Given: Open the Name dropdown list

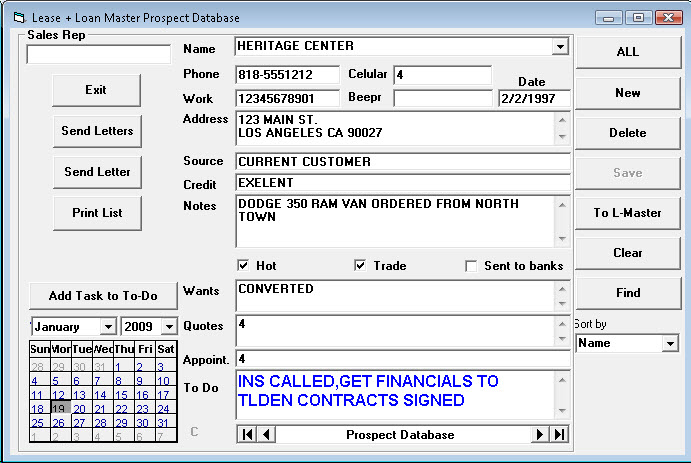Looking at the screenshot, I should click(x=559, y=46).
